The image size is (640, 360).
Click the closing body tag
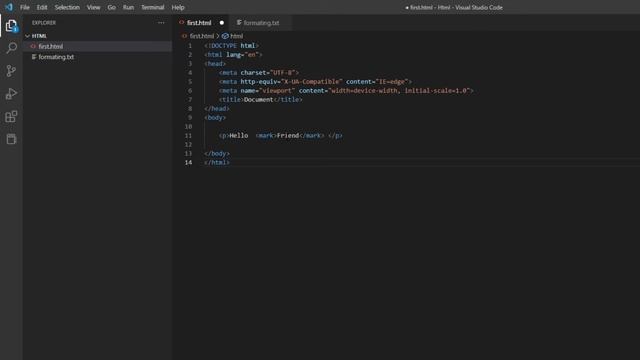[217, 153]
